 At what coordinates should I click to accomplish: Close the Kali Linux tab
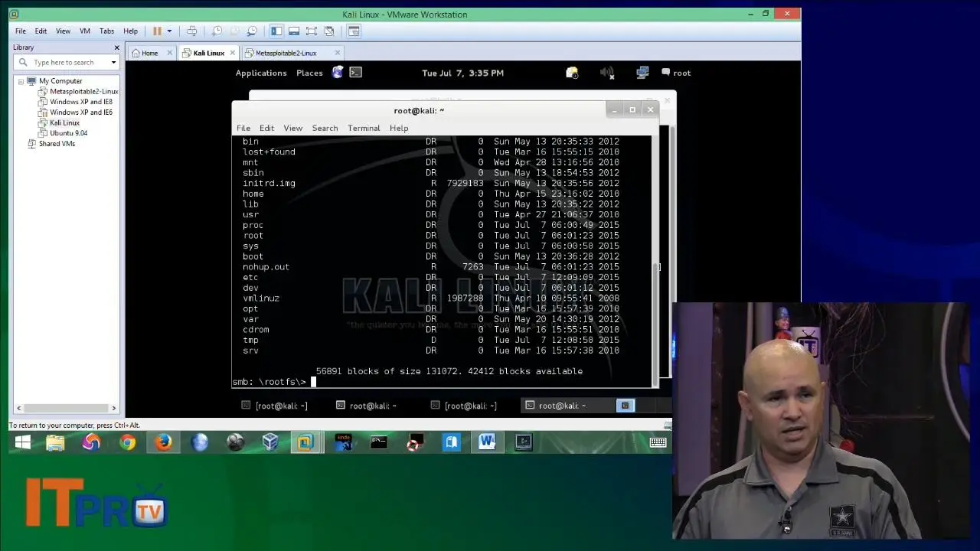(x=231, y=53)
